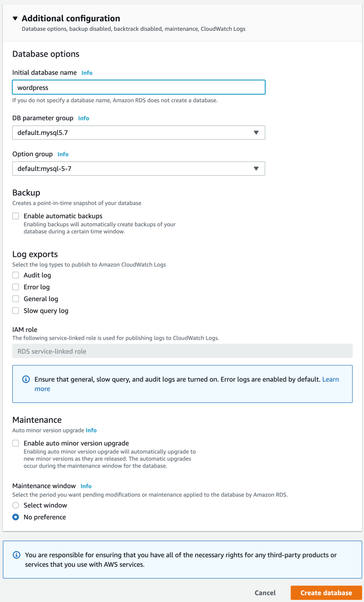The height and width of the screenshot is (602, 364).
Task: Tick the Error log checkbox
Action: pyautogui.click(x=16, y=287)
